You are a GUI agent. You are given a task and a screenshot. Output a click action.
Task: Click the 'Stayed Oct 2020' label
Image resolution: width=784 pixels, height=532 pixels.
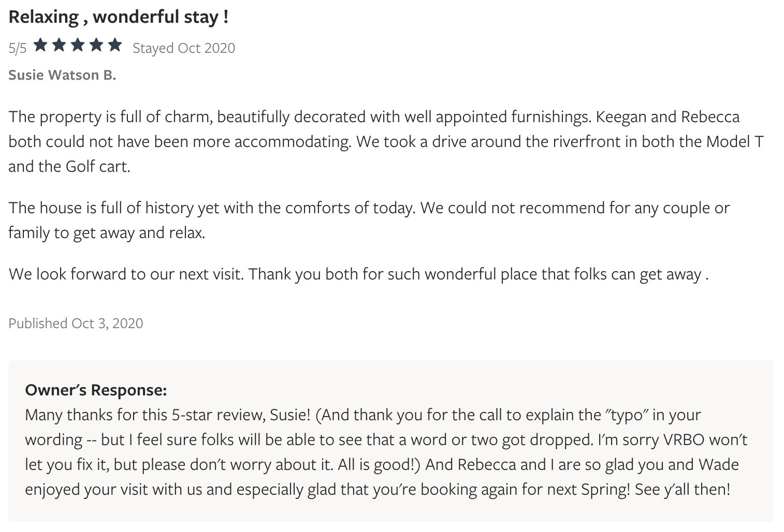pyautogui.click(x=184, y=48)
